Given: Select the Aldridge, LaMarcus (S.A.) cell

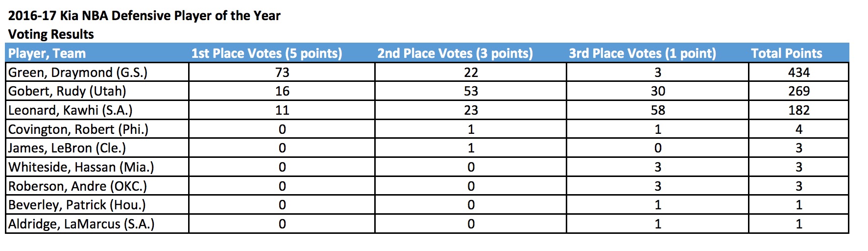Looking at the screenshot, I should [x=81, y=224].
